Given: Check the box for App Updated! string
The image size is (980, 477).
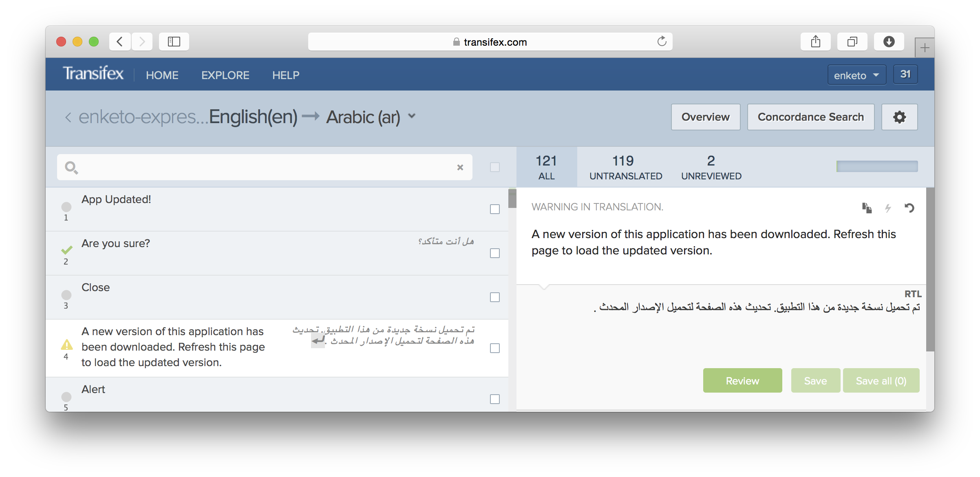Looking at the screenshot, I should coord(494,209).
